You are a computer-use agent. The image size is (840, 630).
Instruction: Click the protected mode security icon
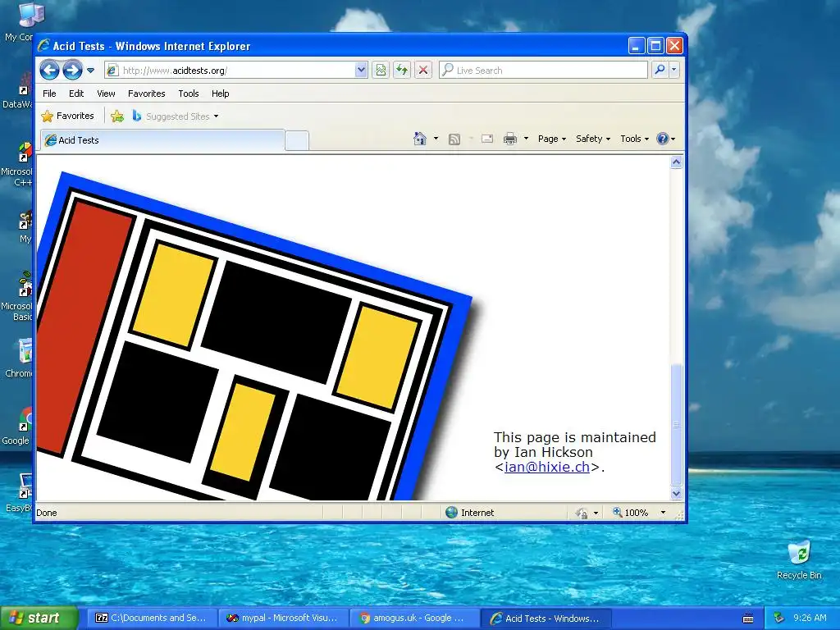click(582, 514)
